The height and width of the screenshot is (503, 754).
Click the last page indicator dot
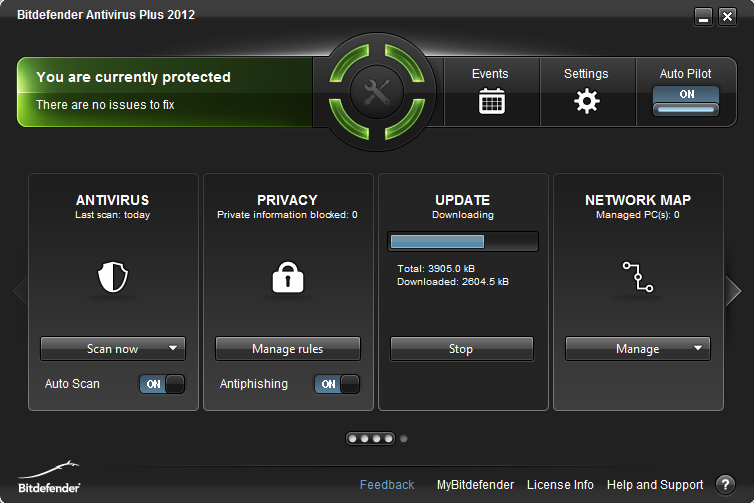[403, 439]
